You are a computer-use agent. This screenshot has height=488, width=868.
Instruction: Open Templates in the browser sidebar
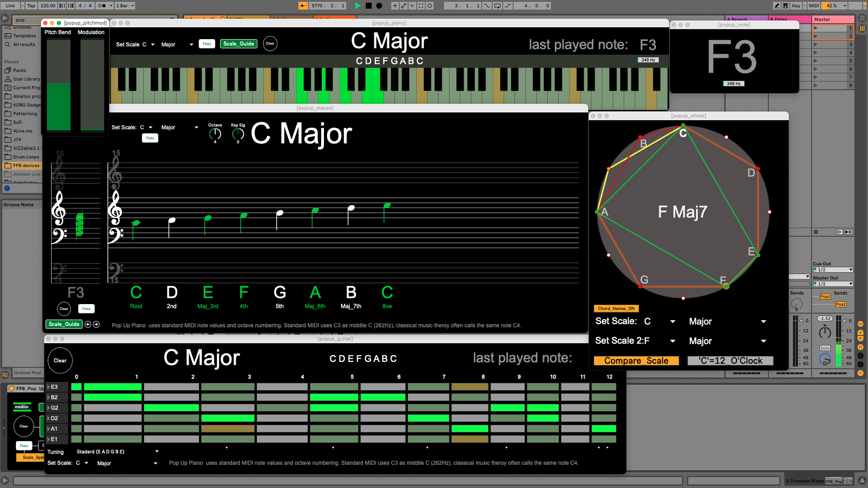pos(24,36)
